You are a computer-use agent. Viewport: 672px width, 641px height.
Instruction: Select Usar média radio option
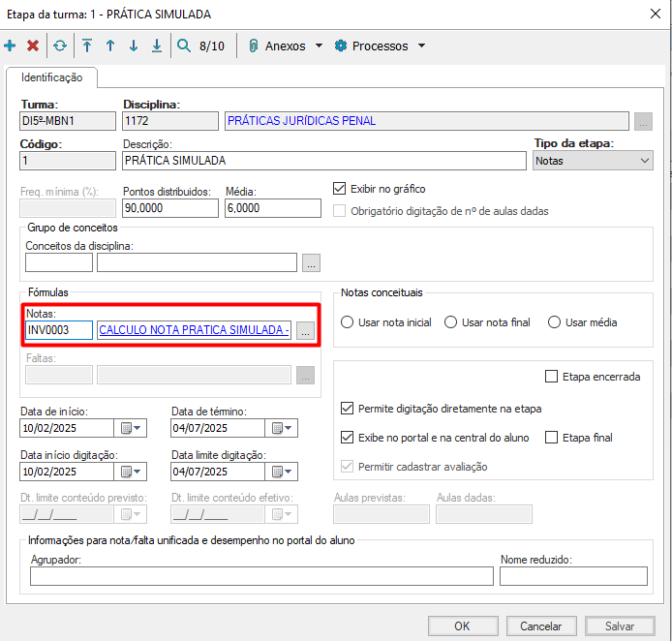(x=554, y=322)
